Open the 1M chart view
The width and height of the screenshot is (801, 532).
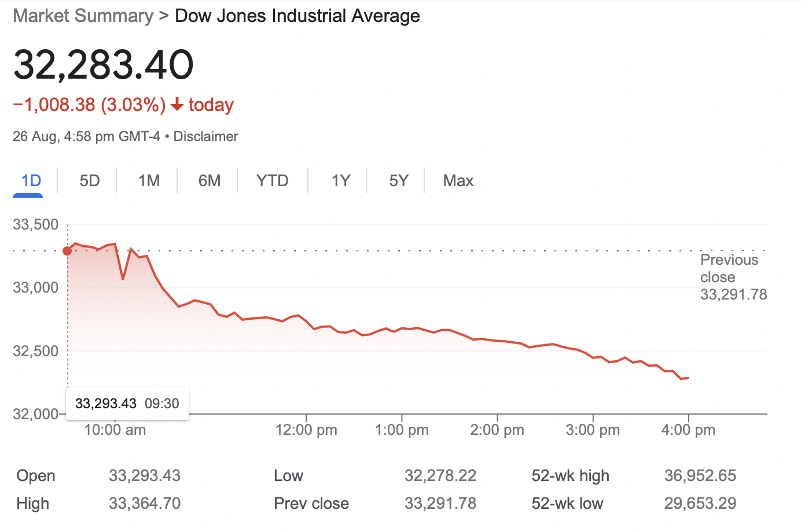pos(149,181)
